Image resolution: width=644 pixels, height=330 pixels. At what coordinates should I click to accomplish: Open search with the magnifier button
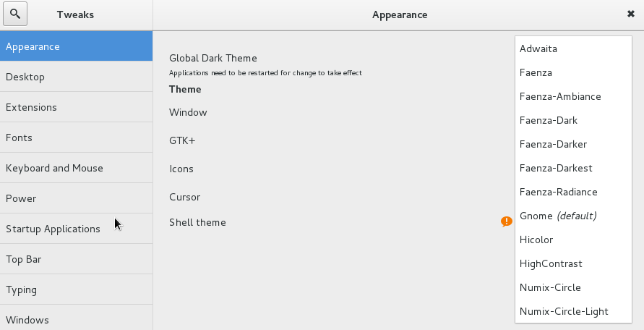(15, 14)
